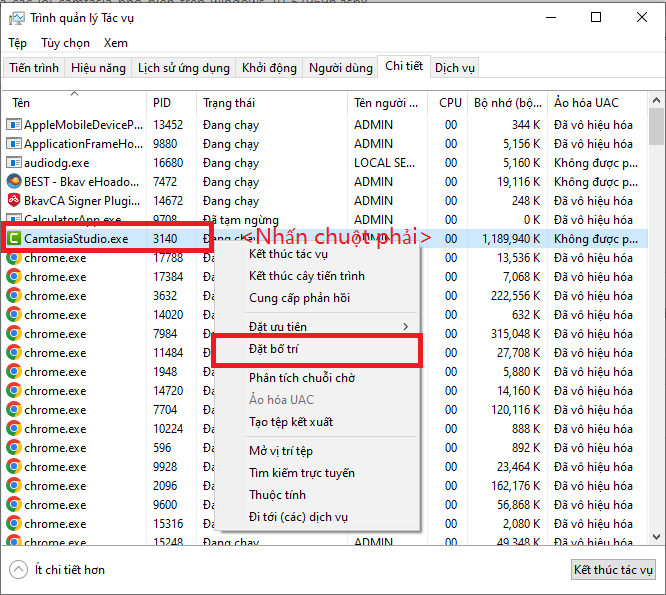
Task: Click the chrome.exe icon for PID 14720
Action: [x=14, y=391]
